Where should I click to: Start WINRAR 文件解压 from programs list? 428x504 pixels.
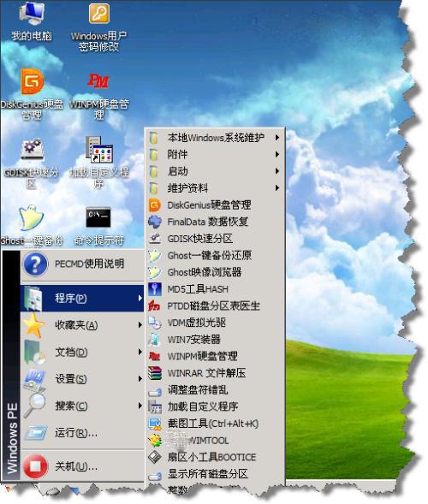tap(215, 373)
